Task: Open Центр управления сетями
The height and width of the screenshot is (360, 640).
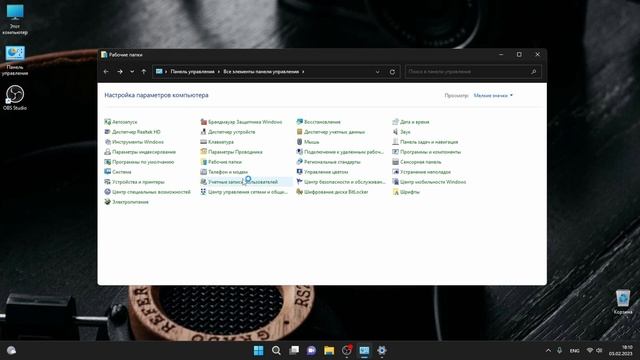Action: click(x=244, y=192)
